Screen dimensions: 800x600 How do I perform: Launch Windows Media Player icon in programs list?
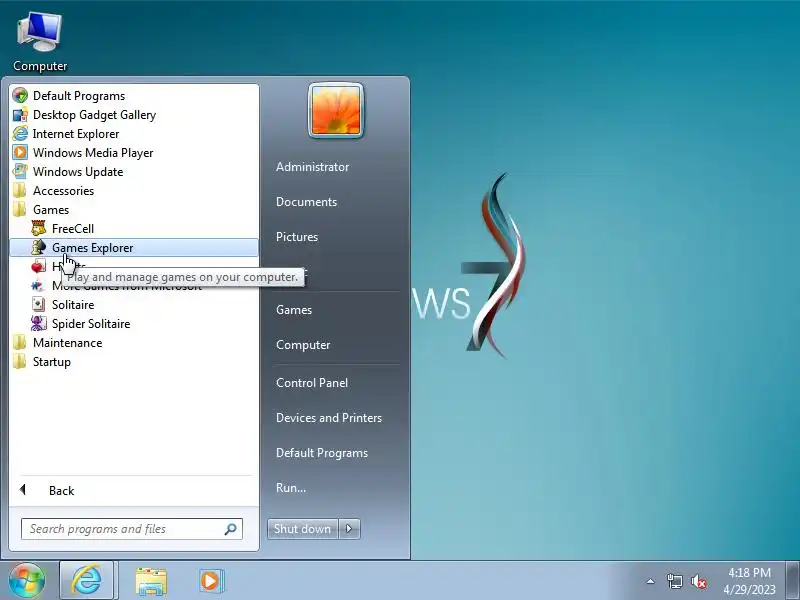point(20,153)
